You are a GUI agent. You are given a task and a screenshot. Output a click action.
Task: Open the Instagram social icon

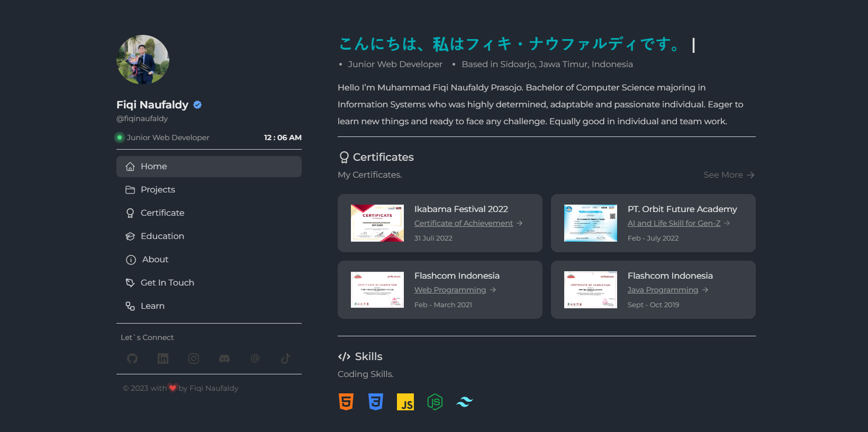coord(194,359)
